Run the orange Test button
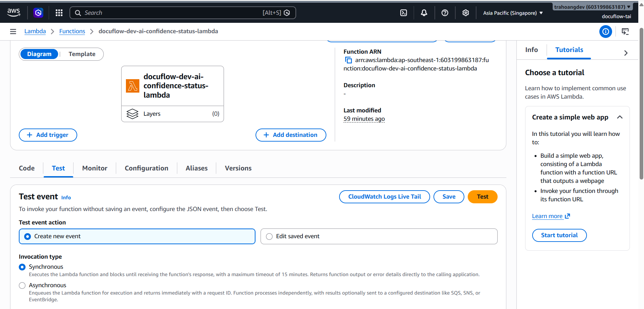This screenshot has width=644, height=309. (x=482, y=197)
